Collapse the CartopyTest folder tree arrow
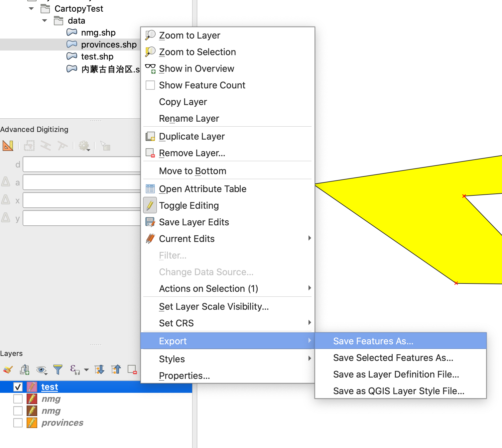The image size is (502, 448). 31,9
